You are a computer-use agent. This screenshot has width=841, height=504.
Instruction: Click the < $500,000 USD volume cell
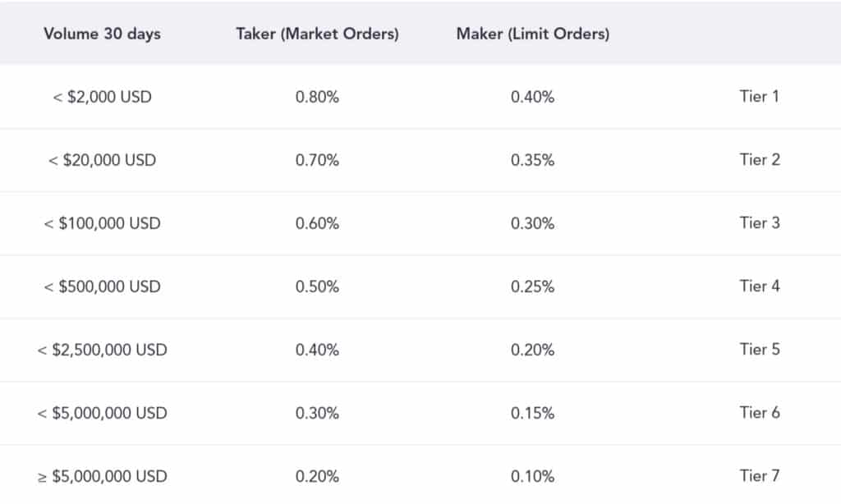[102, 286]
